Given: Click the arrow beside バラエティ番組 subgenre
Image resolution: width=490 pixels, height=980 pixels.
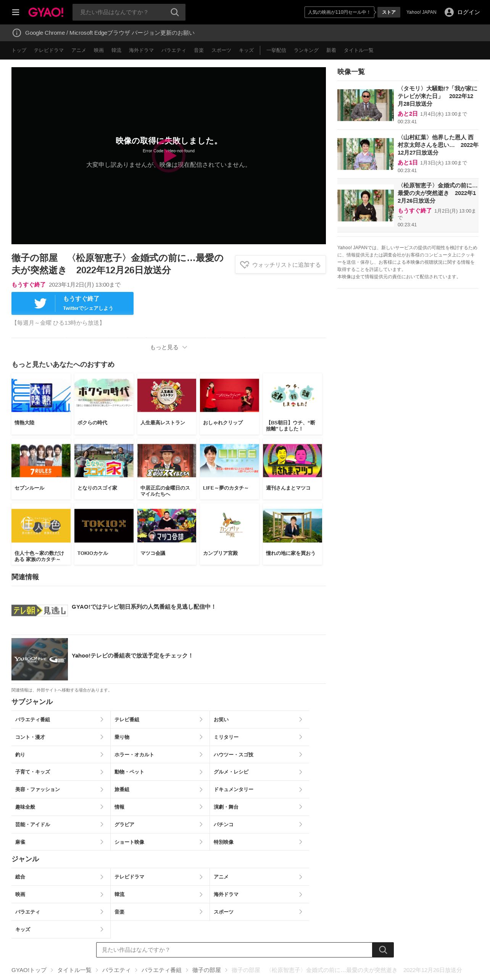Looking at the screenshot, I should coord(102,719).
